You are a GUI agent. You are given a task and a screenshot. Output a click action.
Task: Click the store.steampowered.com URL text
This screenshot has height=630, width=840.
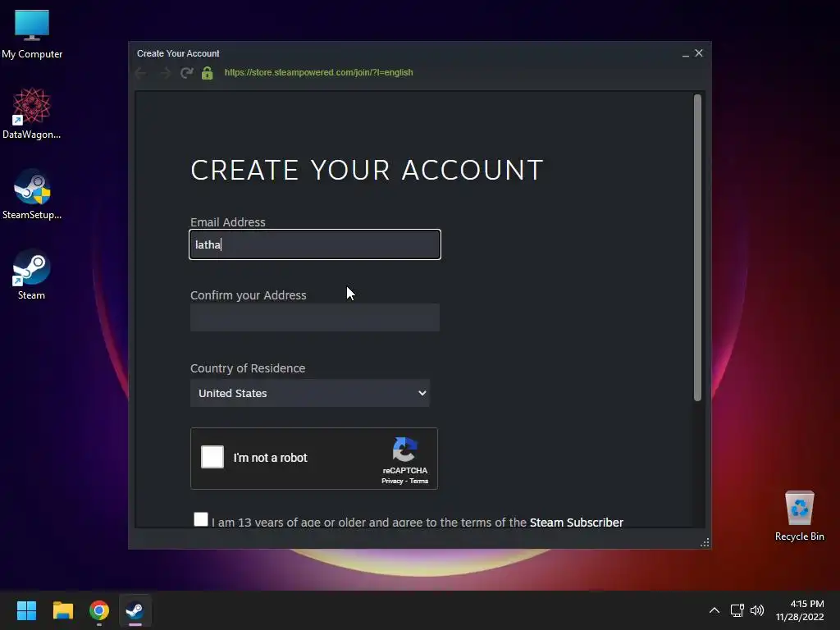click(319, 72)
